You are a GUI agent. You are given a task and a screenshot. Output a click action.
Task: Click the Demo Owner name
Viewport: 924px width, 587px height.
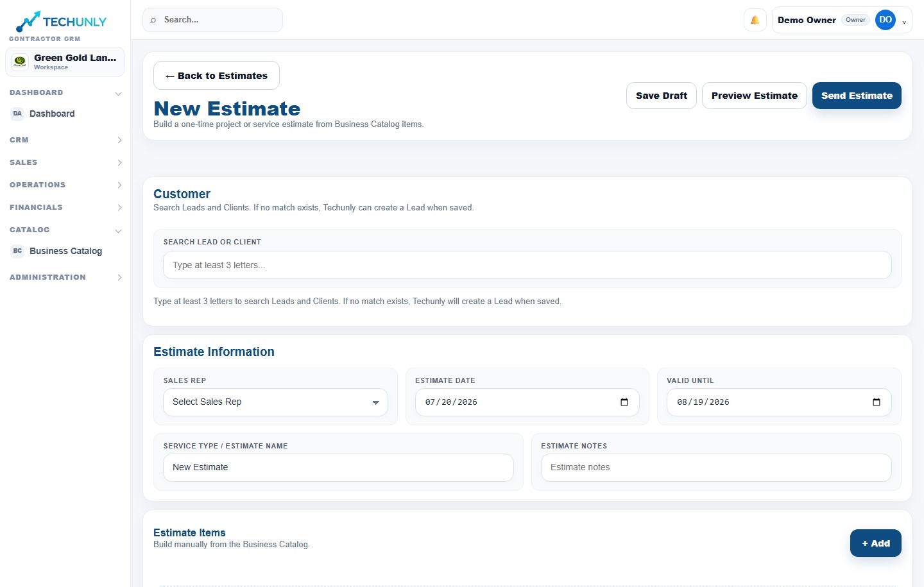807,20
